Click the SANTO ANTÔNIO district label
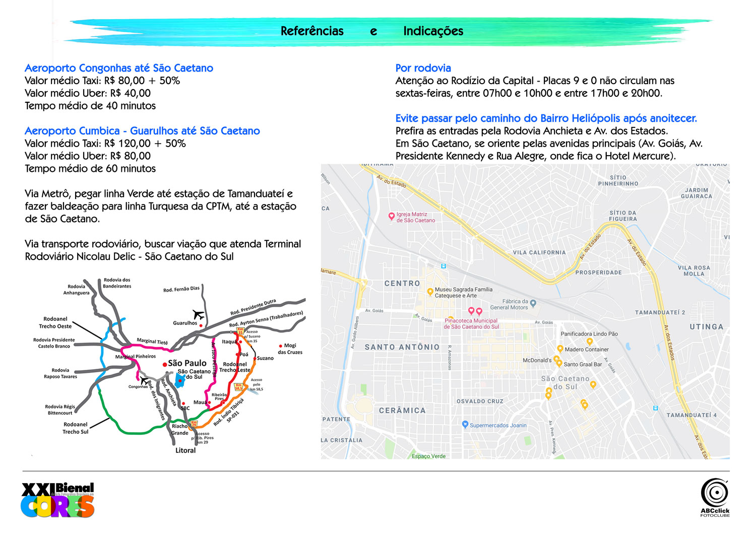The width and height of the screenshot is (756, 534). click(402, 347)
